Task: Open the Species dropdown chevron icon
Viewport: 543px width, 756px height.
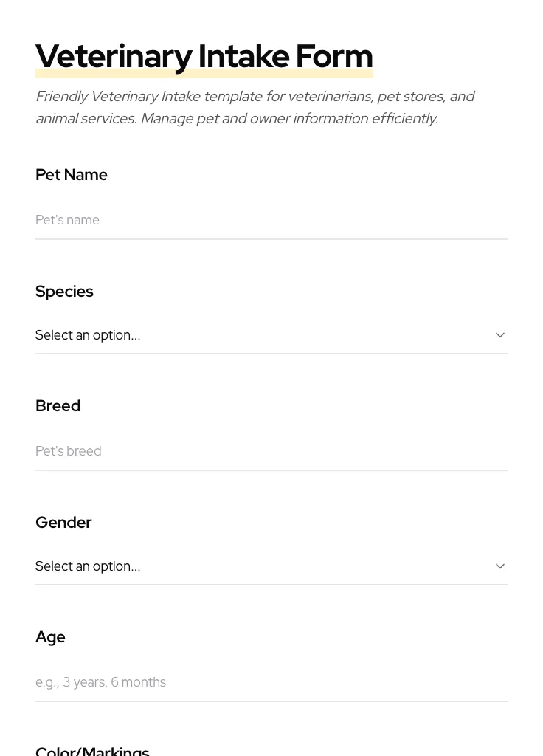Action: click(x=500, y=335)
